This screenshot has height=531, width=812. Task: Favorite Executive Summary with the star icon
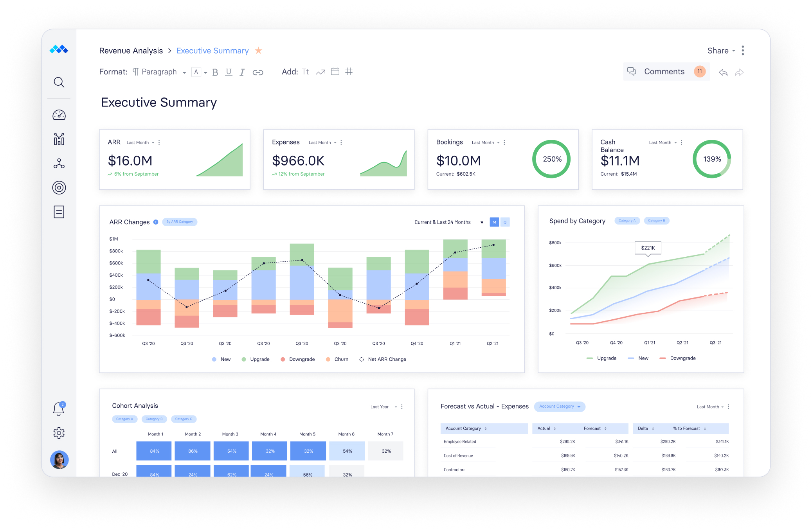click(258, 50)
